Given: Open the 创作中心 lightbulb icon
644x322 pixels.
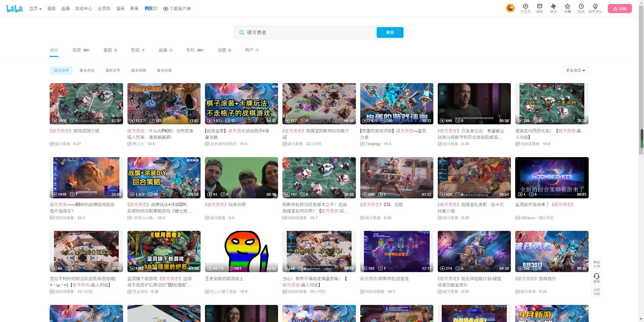Looking at the screenshot, I should point(595,8).
